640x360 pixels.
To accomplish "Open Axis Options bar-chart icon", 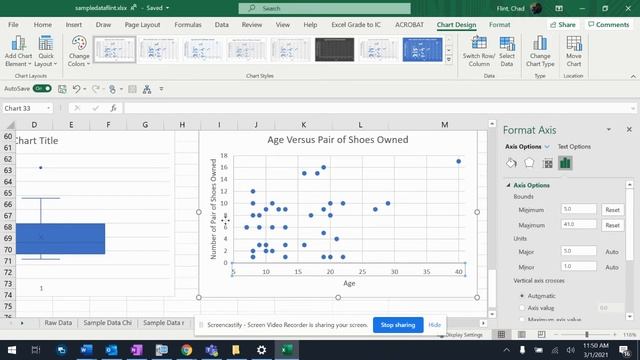I will coord(565,163).
